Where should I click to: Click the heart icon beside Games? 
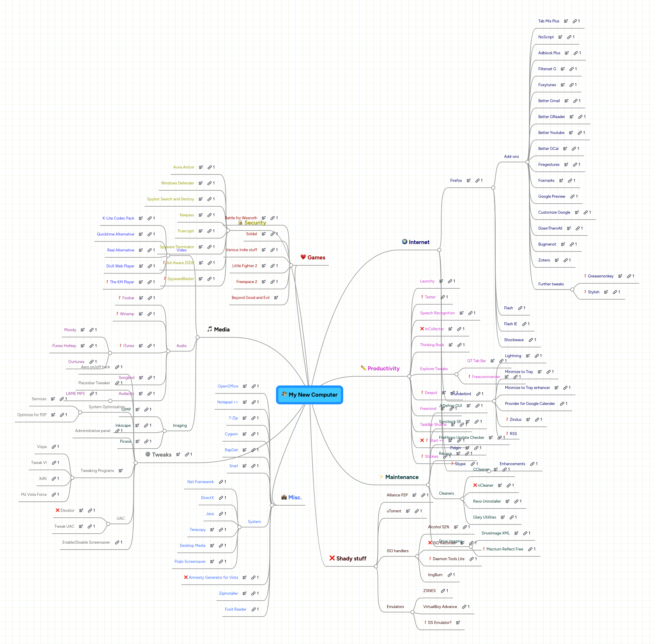click(303, 257)
